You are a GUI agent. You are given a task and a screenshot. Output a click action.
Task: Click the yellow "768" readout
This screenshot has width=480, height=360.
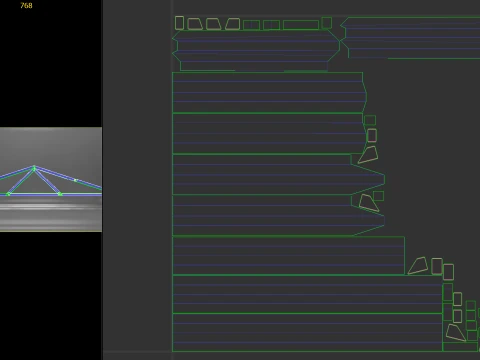pyautogui.click(x=26, y=6)
